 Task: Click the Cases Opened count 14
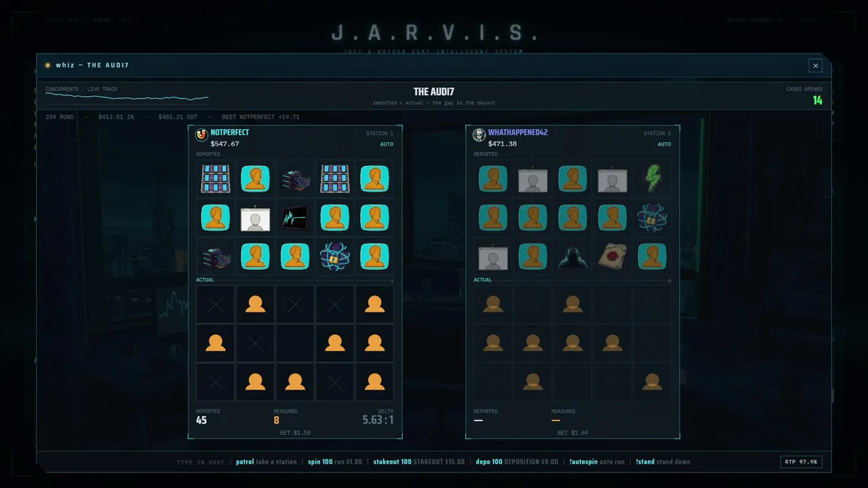point(818,101)
